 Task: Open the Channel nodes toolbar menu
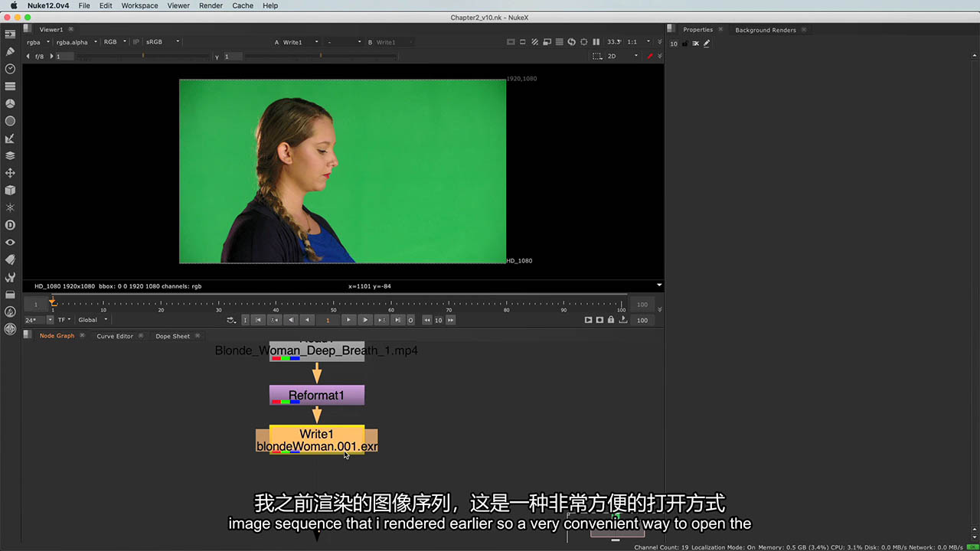click(x=10, y=86)
